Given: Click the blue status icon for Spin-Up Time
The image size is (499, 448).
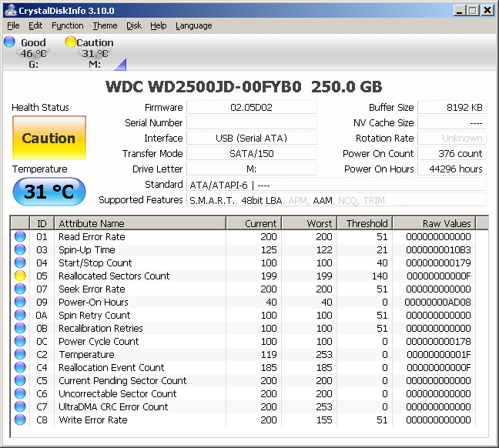Looking at the screenshot, I should (20, 249).
